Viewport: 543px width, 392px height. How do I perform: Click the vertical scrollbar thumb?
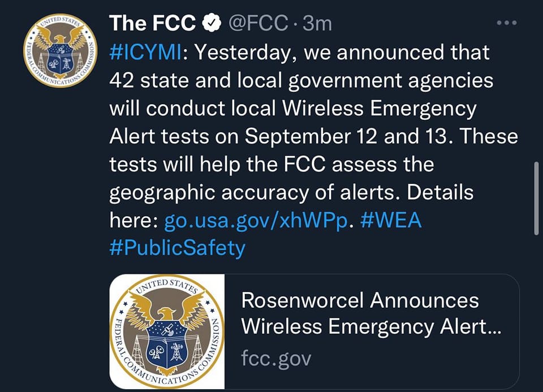(537, 198)
